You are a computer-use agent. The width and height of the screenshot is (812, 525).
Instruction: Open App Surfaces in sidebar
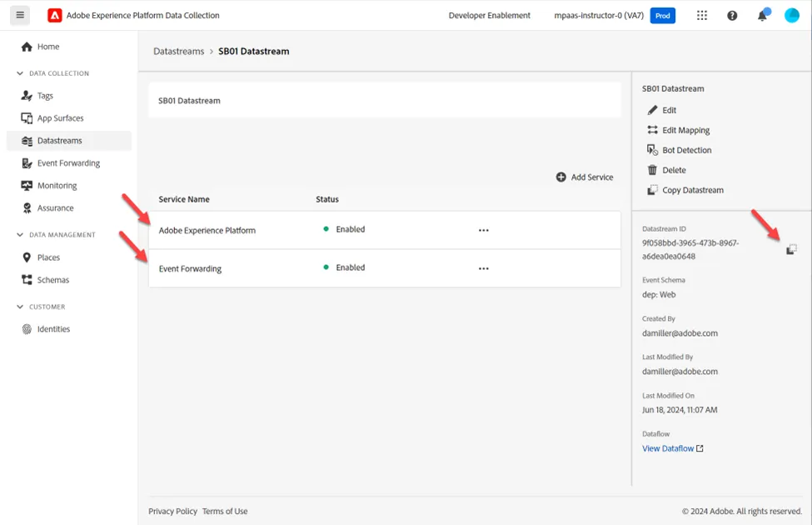pos(69,118)
